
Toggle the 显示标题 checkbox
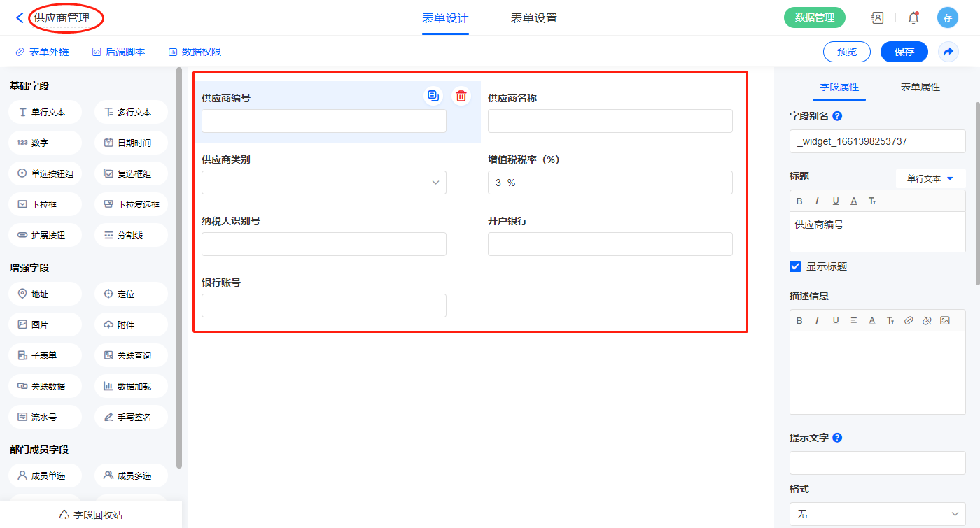coord(795,266)
